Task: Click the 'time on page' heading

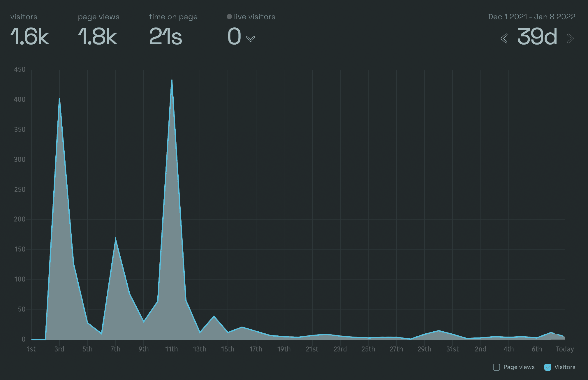Action: pyautogui.click(x=173, y=17)
